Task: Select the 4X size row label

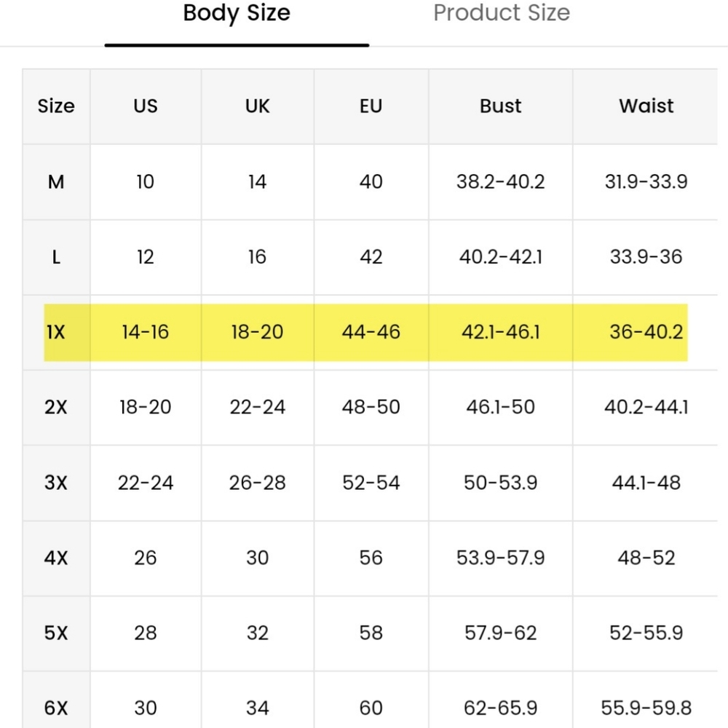Action: [x=56, y=558]
